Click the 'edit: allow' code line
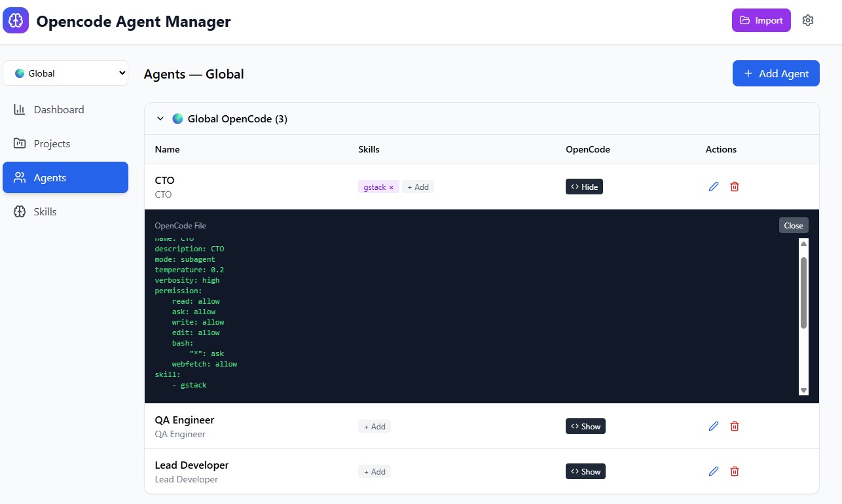The image size is (842, 504). click(x=196, y=333)
